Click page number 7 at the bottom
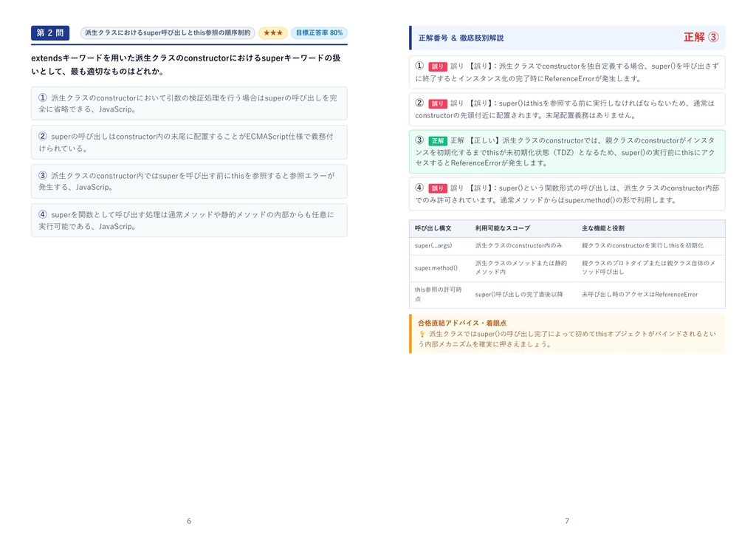Image resolution: width=756 pixels, height=537 pixels. coord(567,521)
